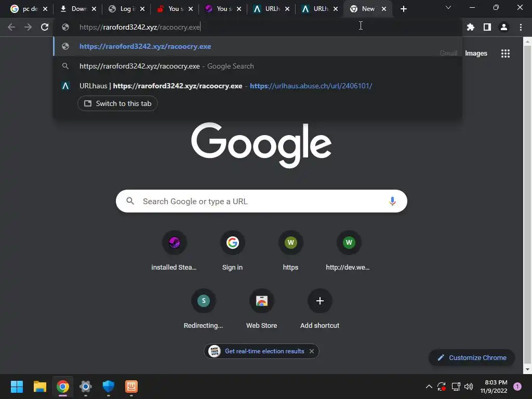The image size is (532, 399).
Task: Open Windows Security shield in taskbar
Action: [109, 387]
